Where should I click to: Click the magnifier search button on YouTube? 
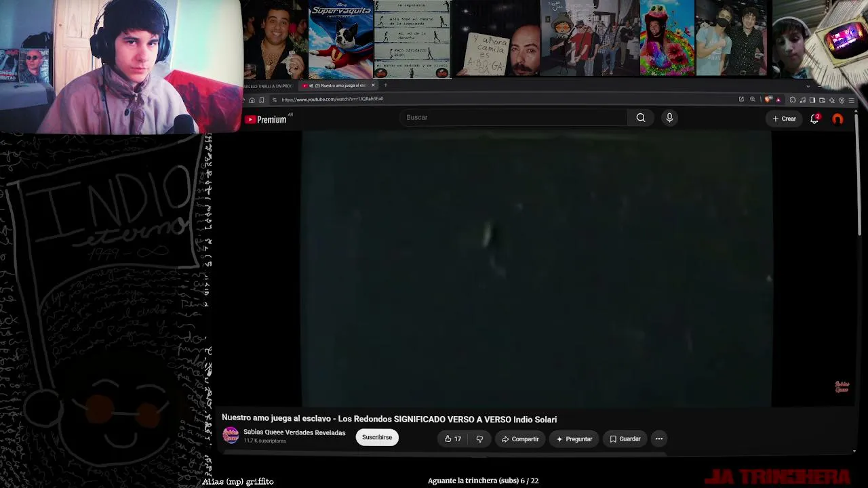click(x=641, y=118)
